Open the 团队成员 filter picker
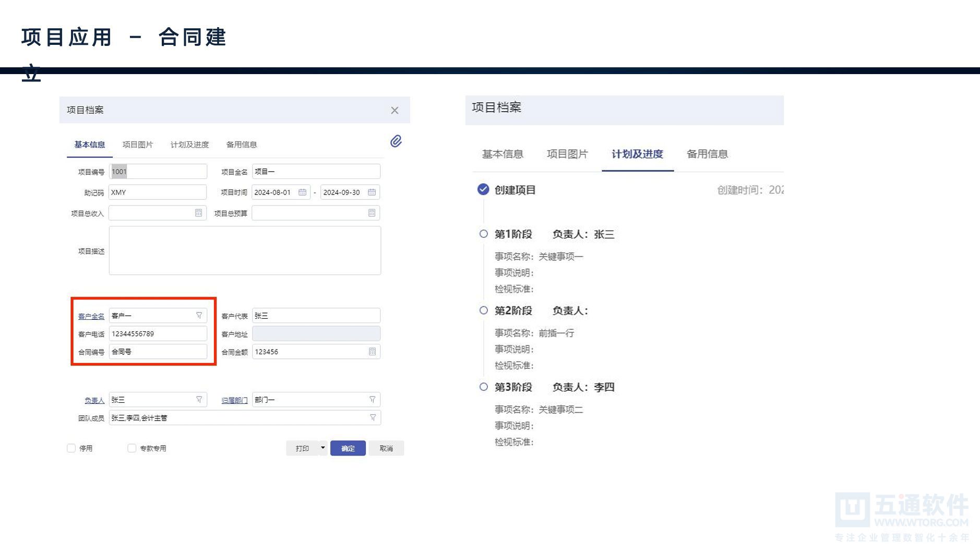Screen dimensions: 980x551 [x=373, y=417]
